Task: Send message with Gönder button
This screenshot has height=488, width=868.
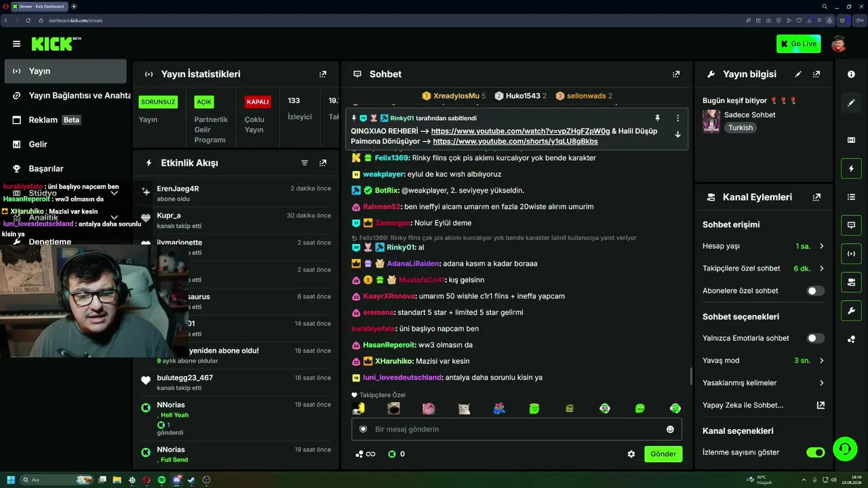Action: 663,454
